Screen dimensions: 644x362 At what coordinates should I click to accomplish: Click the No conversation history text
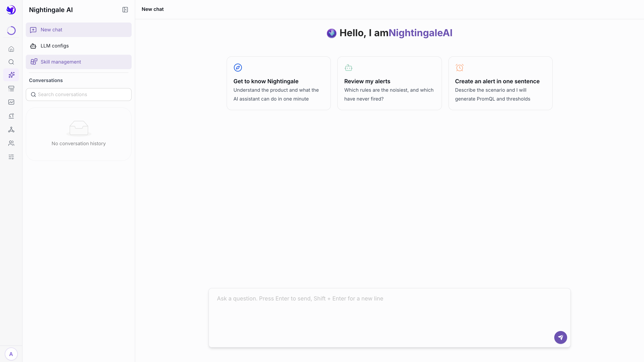(x=78, y=144)
